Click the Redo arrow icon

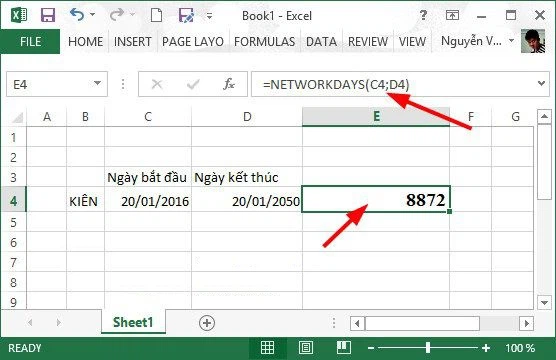[x=116, y=15]
